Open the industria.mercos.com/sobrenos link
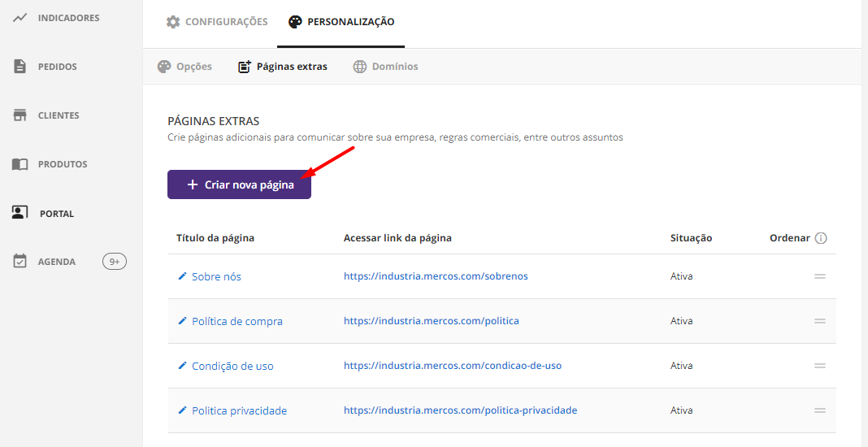Image resolution: width=868 pixels, height=447 pixels. click(x=436, y=276)
